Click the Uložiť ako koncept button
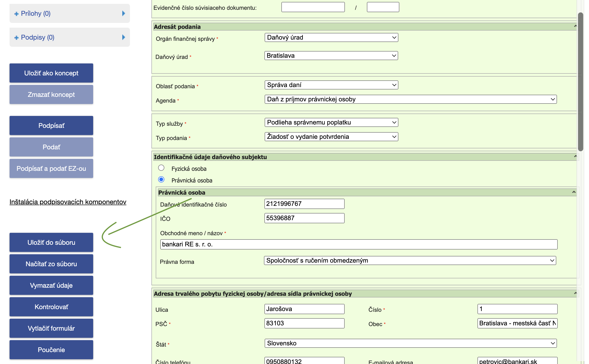Viewport: 589px width, 364px height. click(51, 73)
